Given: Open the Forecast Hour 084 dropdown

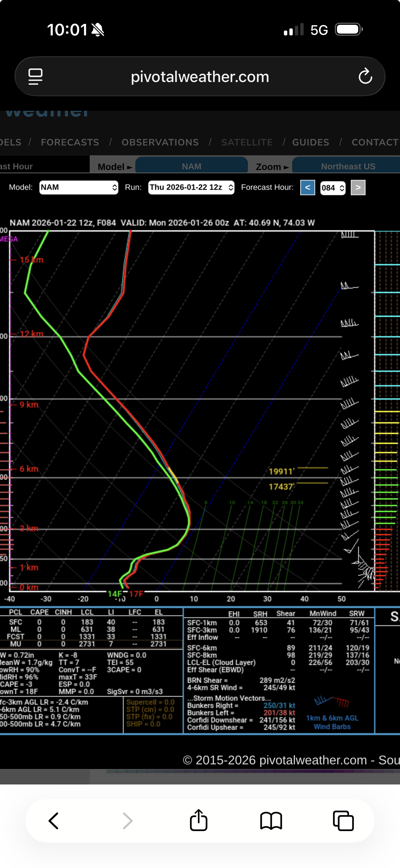Looking at the screenshot, I should click(332, 188).
